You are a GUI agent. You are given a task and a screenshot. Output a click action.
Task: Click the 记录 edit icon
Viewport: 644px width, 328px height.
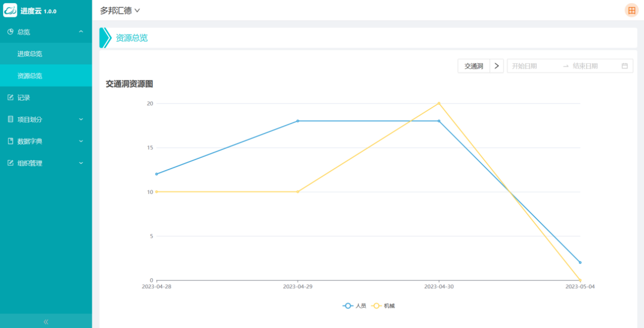[x=11, y=98]
